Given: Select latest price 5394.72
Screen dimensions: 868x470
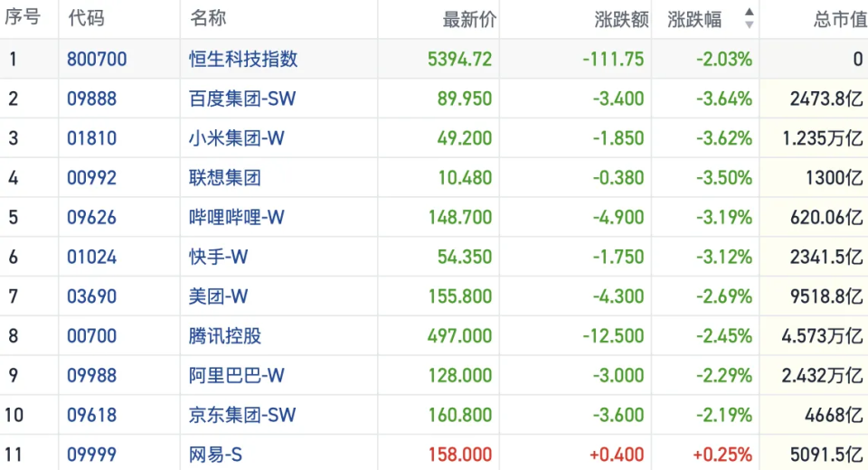Looking at the screenshot, I should 460,59.
